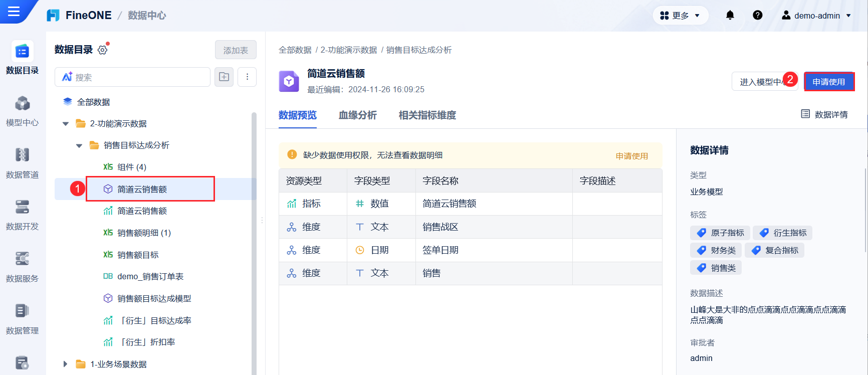Click the notification bell icon
This screenshot has width=868, height=375.
point(730,16)
